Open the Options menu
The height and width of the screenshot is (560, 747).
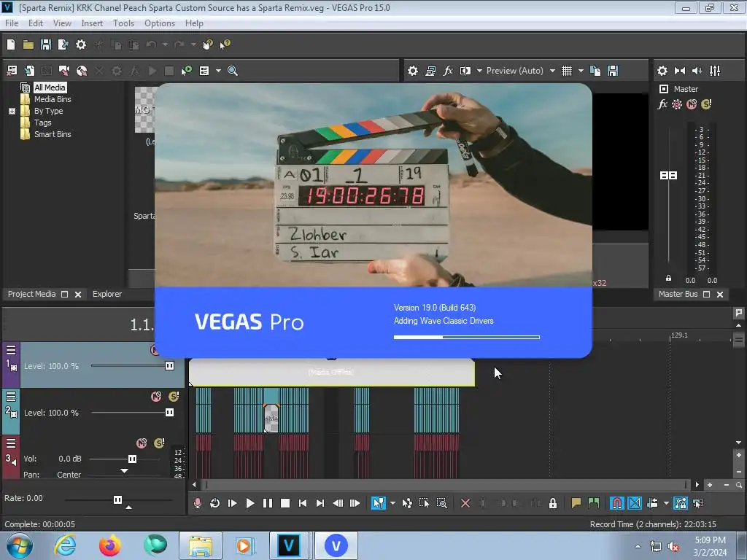point(160,23)
